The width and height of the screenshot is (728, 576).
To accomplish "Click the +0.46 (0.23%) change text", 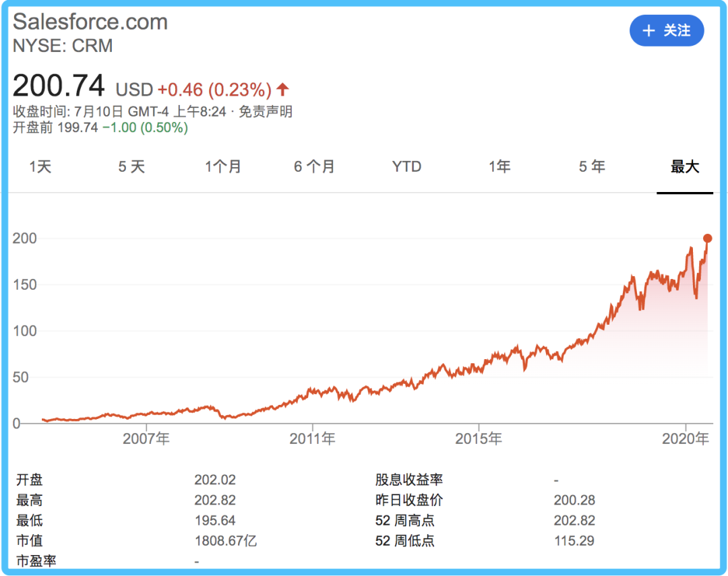I will pyautogui.click(x=214, y=90).
